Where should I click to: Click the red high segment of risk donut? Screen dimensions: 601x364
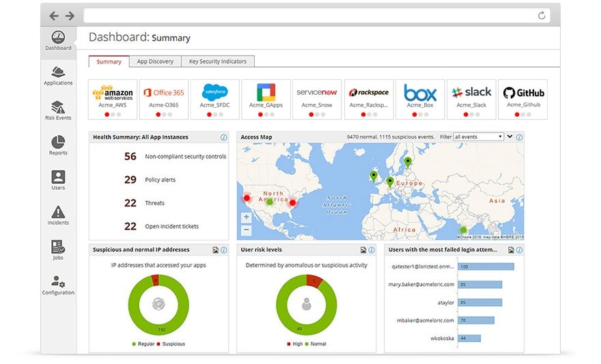click(315, 281)
